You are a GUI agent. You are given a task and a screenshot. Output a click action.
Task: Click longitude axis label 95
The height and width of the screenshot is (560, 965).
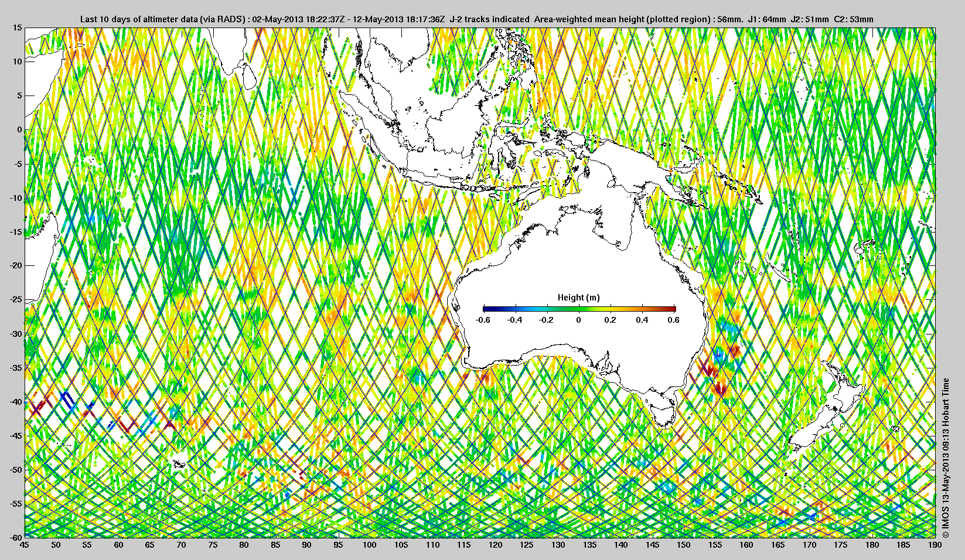(338, 545)
